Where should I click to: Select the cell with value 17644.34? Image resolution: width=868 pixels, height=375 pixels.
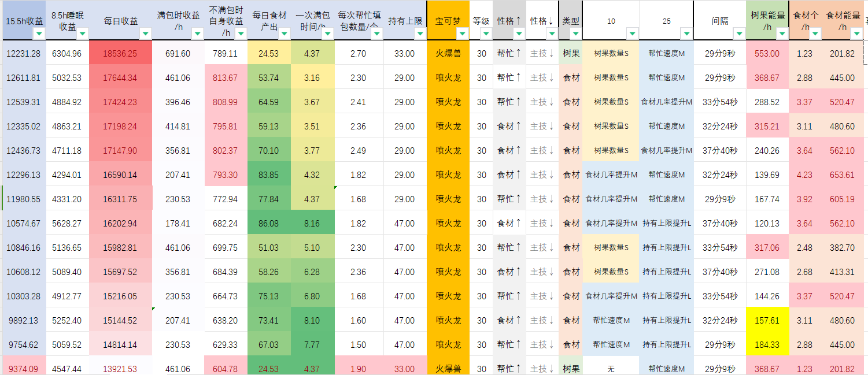point(120,77)
